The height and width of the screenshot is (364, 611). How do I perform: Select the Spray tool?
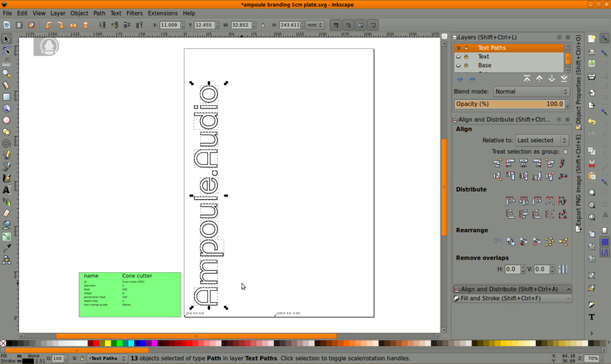click(6, 202)
